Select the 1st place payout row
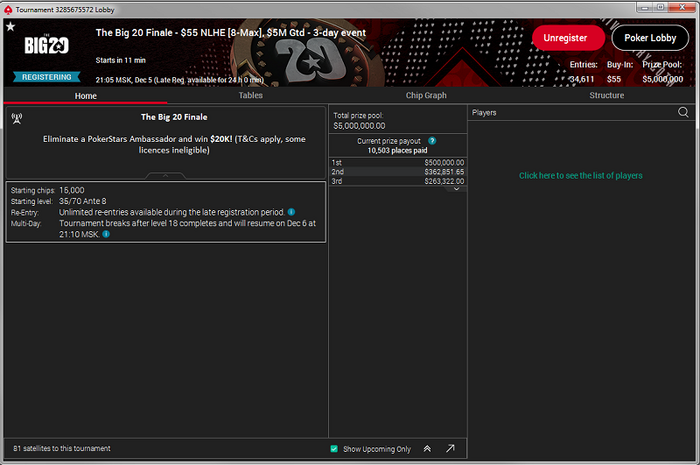Screen dimensions: 700x465 tap(398, 162)
